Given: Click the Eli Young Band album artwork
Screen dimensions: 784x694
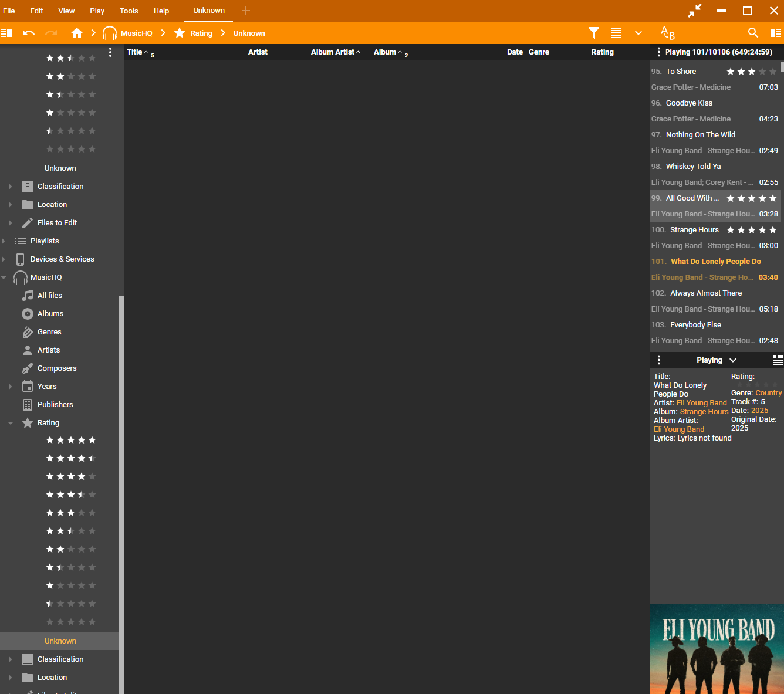Looking at the screenshot, I should tap(717, 649).
